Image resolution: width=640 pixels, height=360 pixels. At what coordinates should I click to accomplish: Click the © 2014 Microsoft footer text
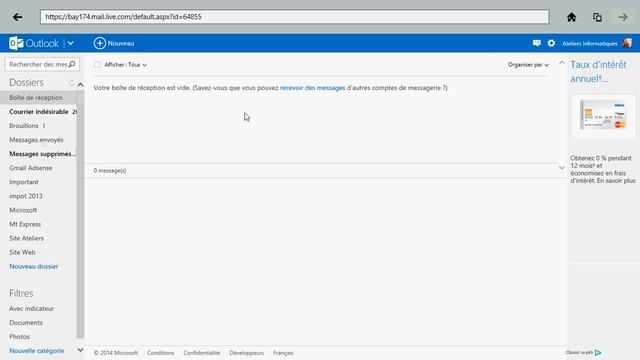pyautogui.click(x=116, y=353)
